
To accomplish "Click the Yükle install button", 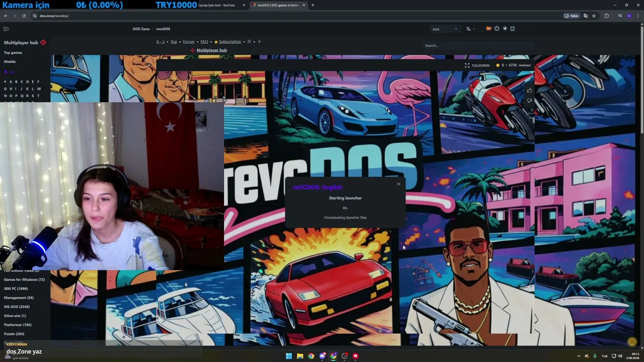I will (x=572, y=16).
